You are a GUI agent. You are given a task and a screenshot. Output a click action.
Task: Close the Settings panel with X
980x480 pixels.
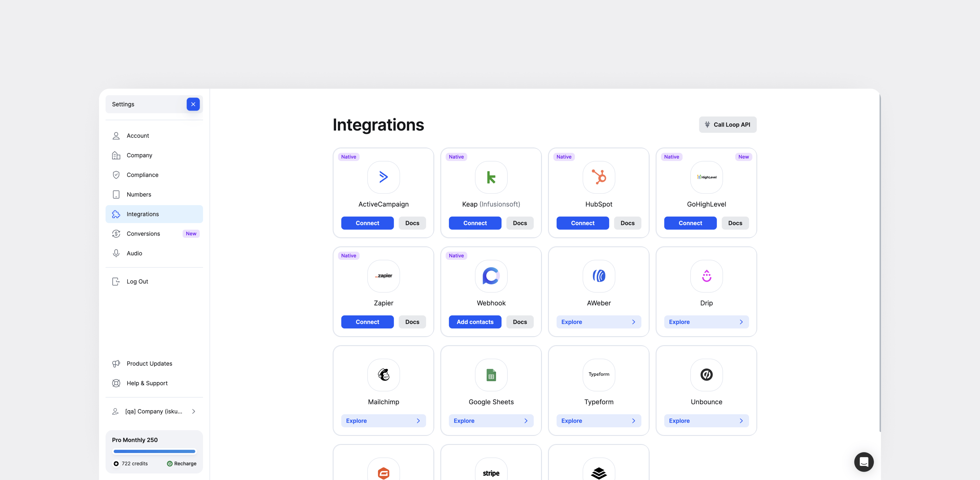(x=193, y=104)
